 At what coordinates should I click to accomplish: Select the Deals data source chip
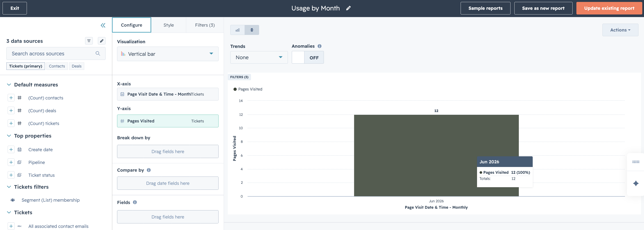77,66
